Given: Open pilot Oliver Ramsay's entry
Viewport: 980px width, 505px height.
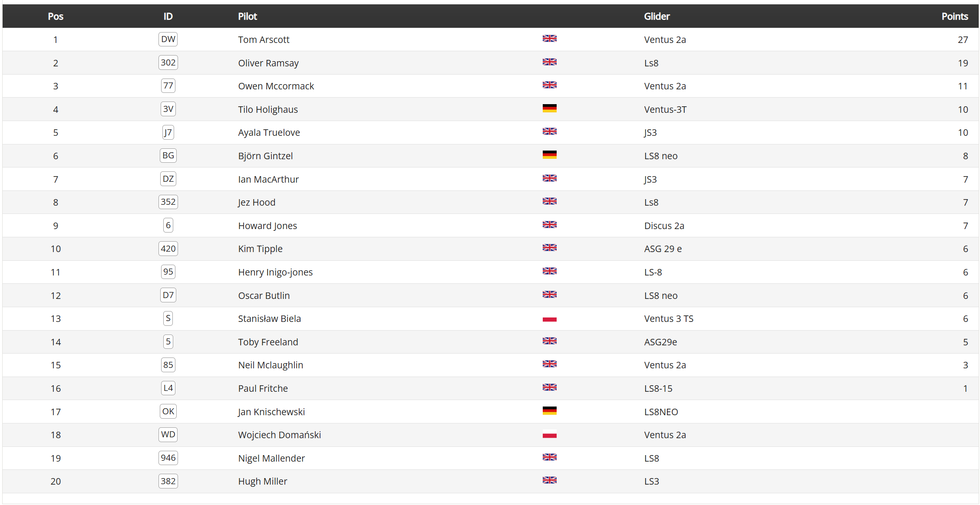Looking at the screenshot, I should point(268,63).
